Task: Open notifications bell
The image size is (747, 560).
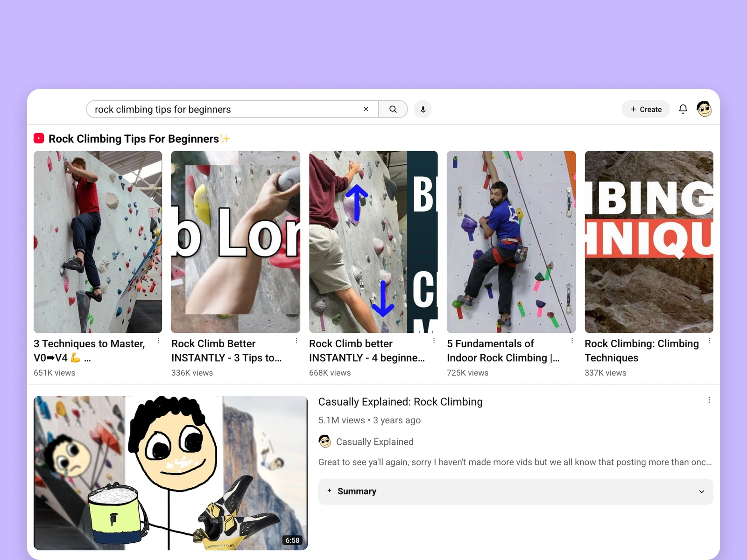Action: (x=683, y=109)
